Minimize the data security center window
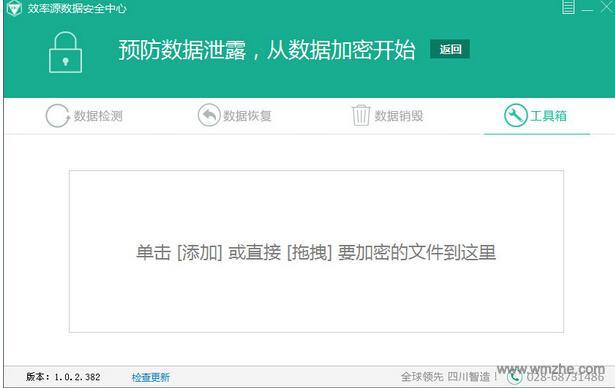This screenshot has height=388, width=615. pyautogui.click(x=587, y=9)
